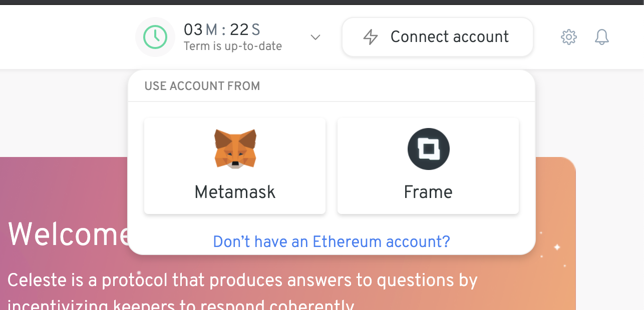Image resolution: width=644 pixels, height=310 pixels.
Task: Open notifications bell icon
Action: tap(602, 37)
